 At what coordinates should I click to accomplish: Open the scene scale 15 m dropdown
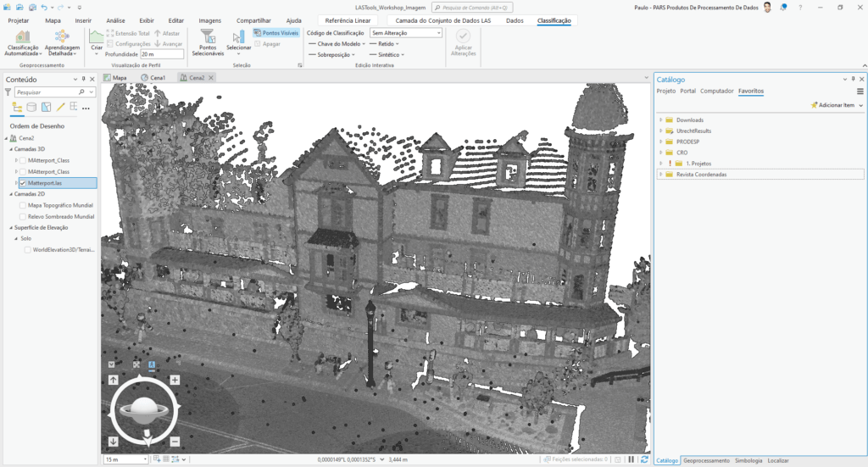[144, 459]
